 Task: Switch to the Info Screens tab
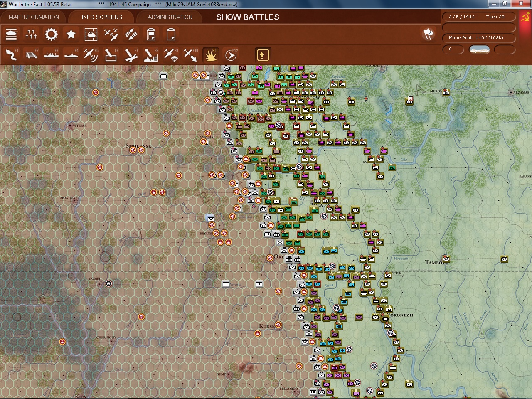pos(102,17)
